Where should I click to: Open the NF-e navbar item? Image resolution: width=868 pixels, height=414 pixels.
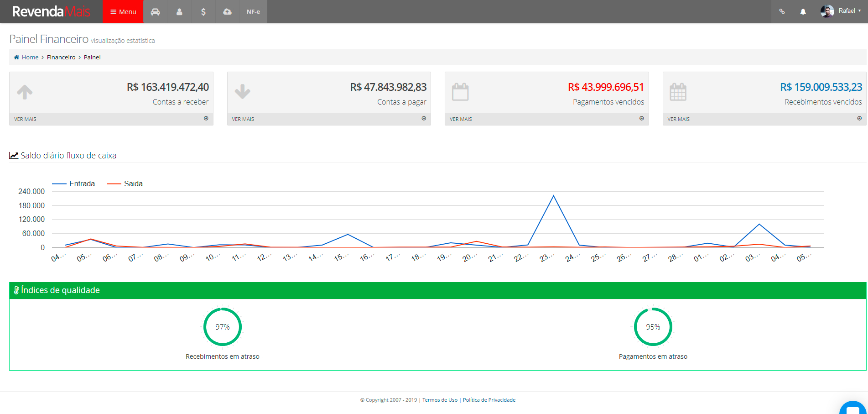pyautogui.click(x=253, y=11)
